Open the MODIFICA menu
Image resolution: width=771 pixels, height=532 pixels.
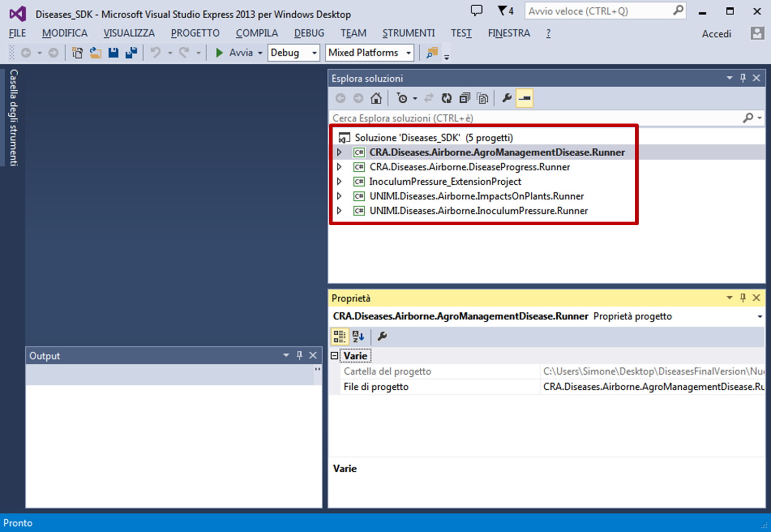(x=65, y=33)
